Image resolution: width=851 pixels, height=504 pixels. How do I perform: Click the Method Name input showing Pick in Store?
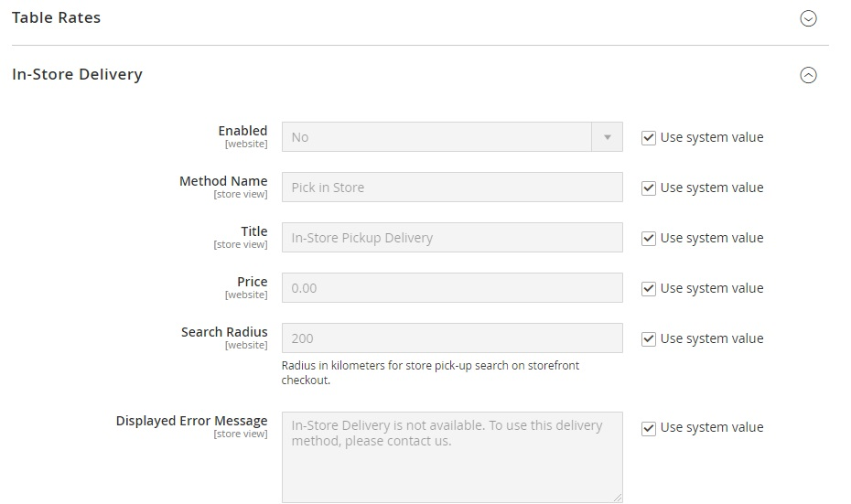click(x=452, y=188)
